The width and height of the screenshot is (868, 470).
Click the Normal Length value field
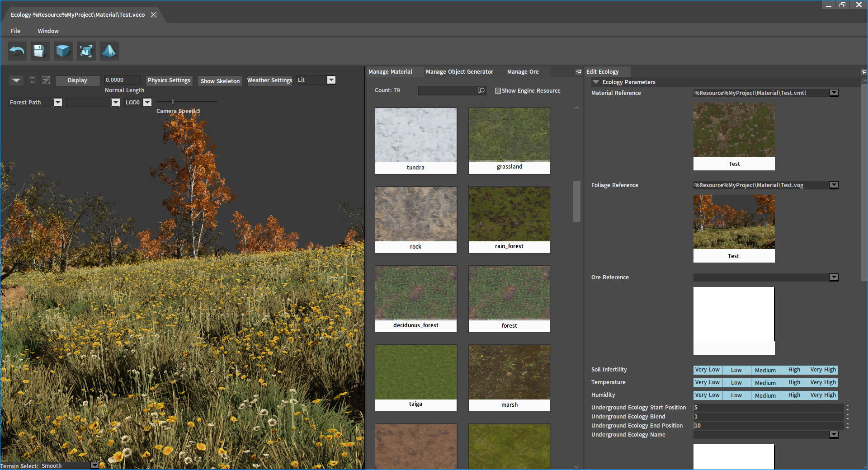click(x=123, y=80)
